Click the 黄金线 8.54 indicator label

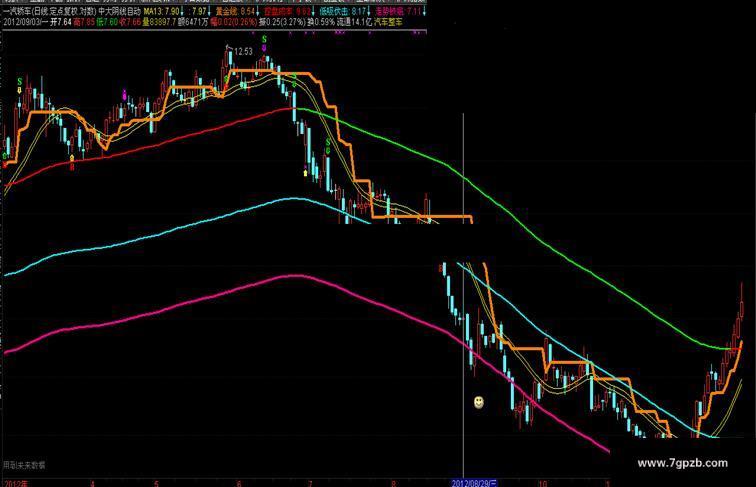click(x=235, y=11)
